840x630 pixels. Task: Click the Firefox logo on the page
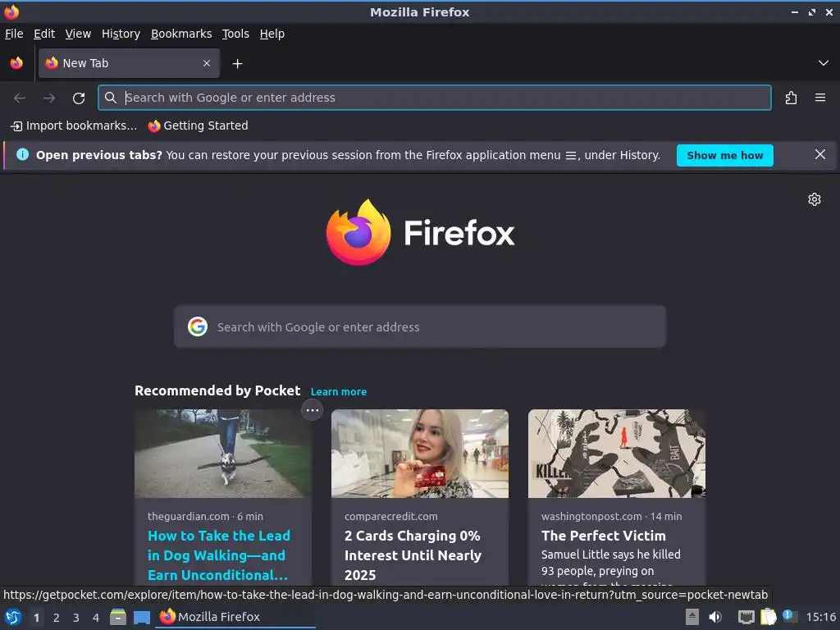pos(421,232)
